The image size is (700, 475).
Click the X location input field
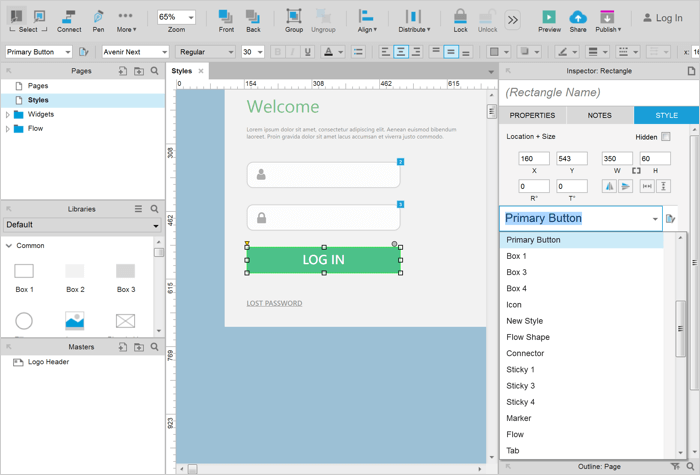click(534, 158)
